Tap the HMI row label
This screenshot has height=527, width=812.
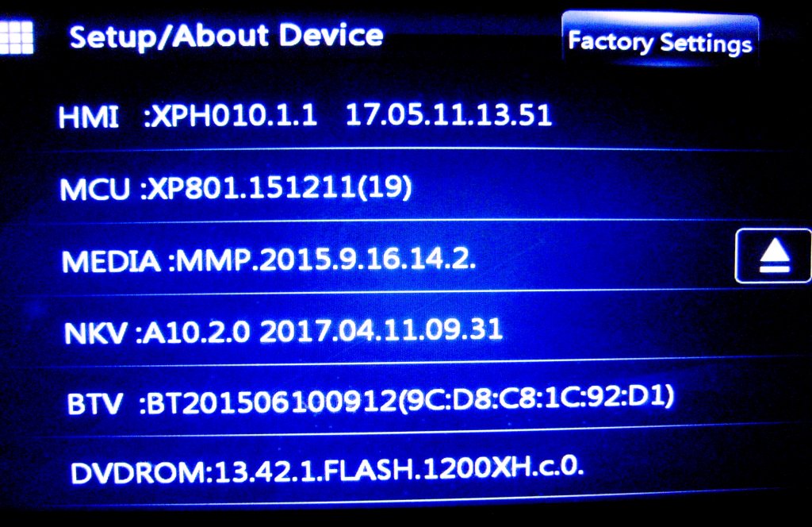89,117
